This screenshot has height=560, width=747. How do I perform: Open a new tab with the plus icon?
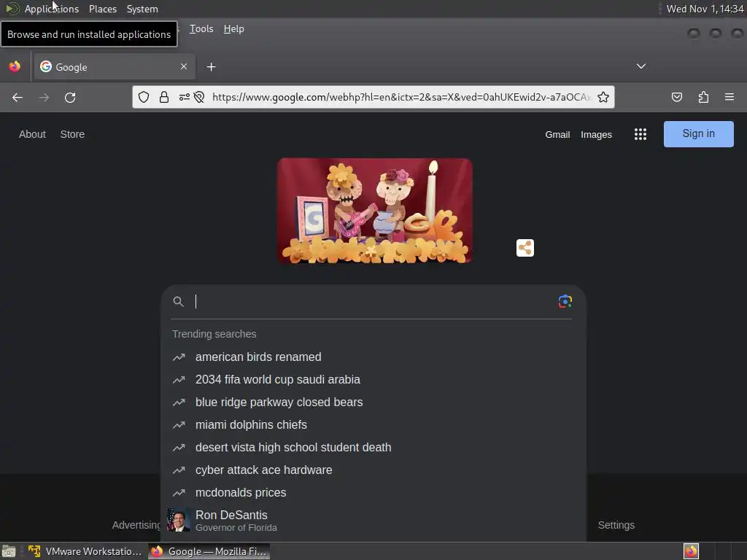click(211, 67)
